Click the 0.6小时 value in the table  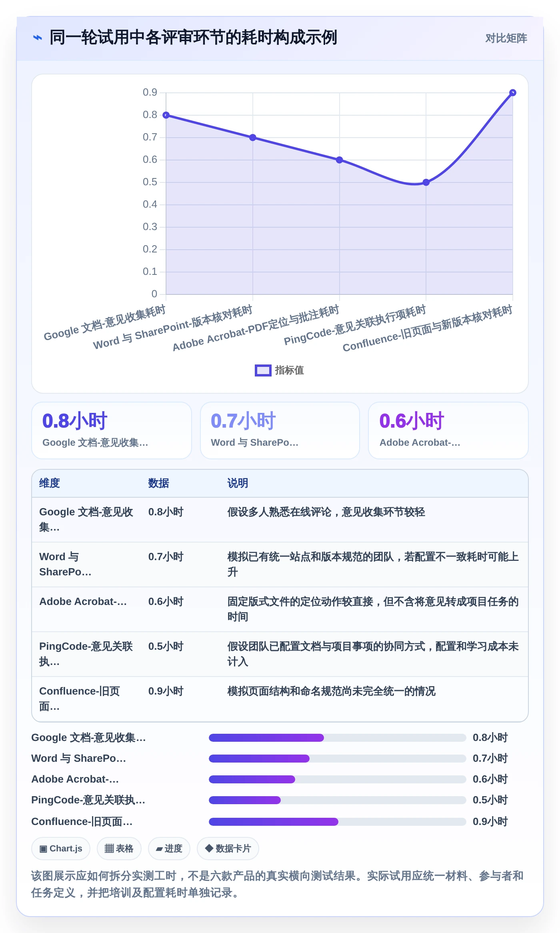pyautogui.click(x=166, y=602)
